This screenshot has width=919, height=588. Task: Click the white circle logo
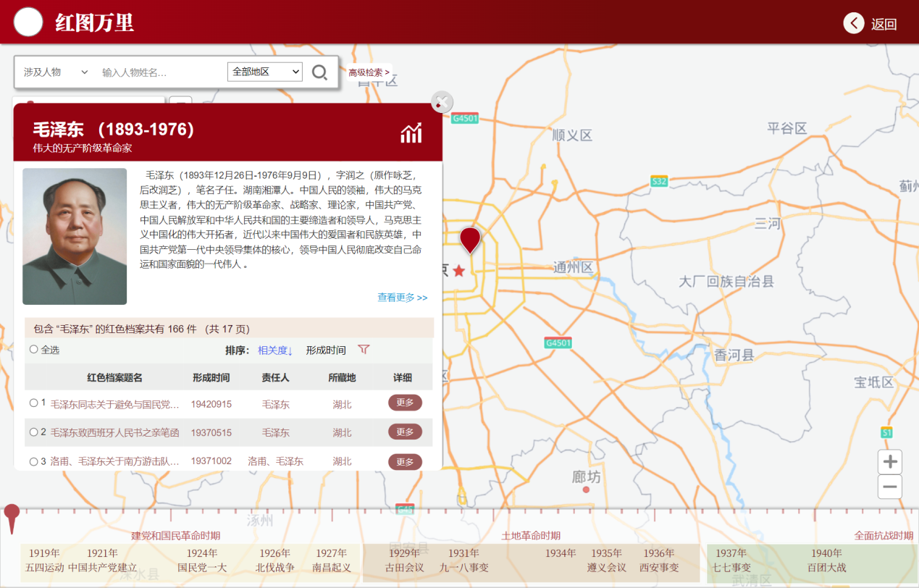(x=29, y=22)
